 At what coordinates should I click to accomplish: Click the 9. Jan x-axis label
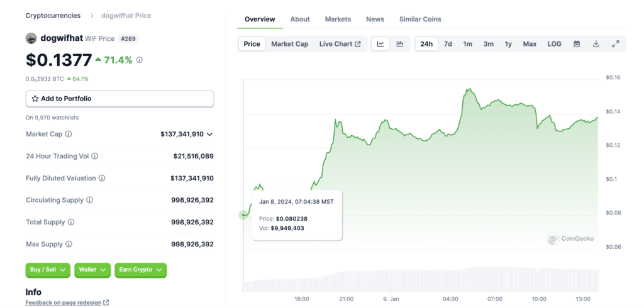pos(391,299)
